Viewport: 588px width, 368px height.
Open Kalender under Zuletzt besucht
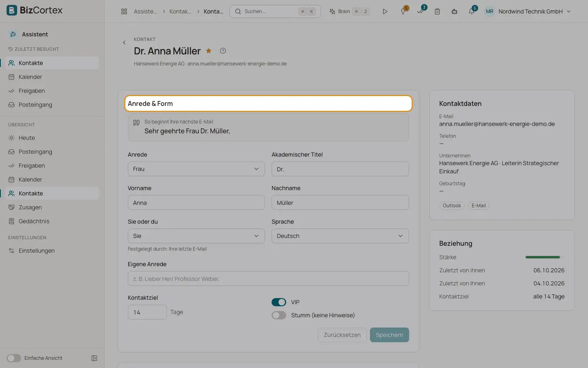52,77
